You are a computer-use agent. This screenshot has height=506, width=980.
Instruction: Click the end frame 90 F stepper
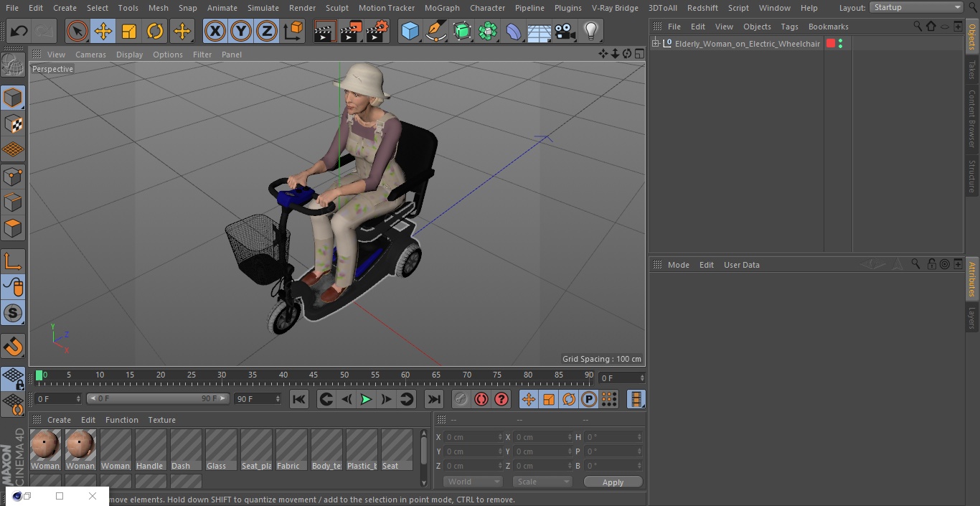[x=278, y=398]
